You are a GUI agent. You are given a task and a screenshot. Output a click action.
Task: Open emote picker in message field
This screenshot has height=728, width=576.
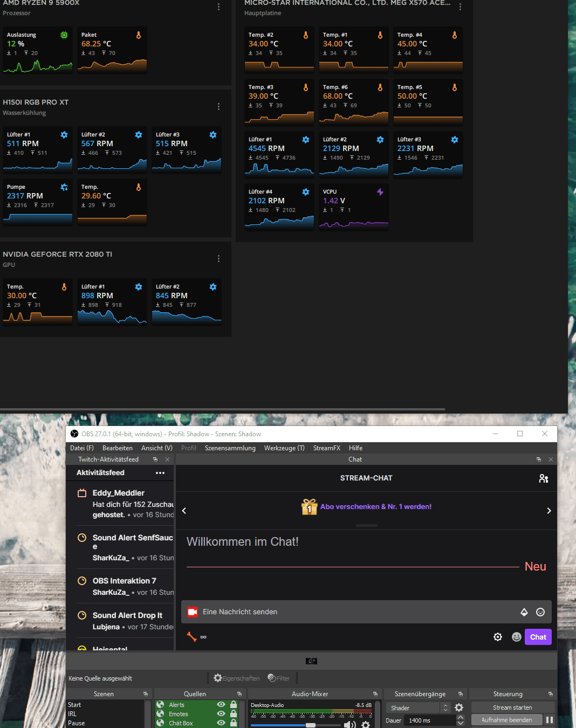[x=540, y=612]
